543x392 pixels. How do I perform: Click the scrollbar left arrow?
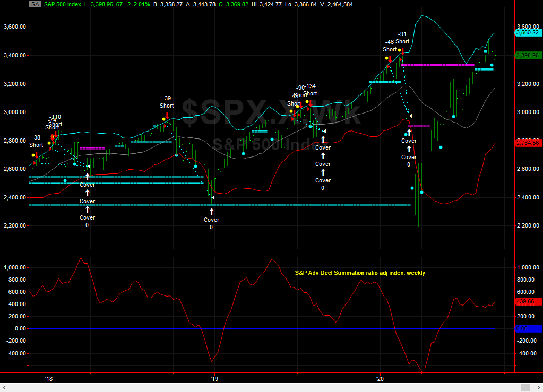(x=4, y=388)
